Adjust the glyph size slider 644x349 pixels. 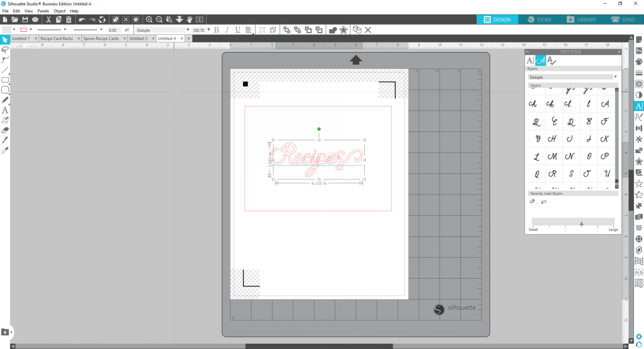point(582,223)
